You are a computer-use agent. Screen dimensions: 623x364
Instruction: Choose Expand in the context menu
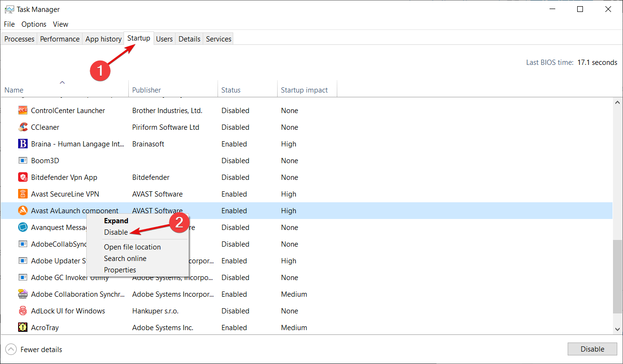(116, 221)
